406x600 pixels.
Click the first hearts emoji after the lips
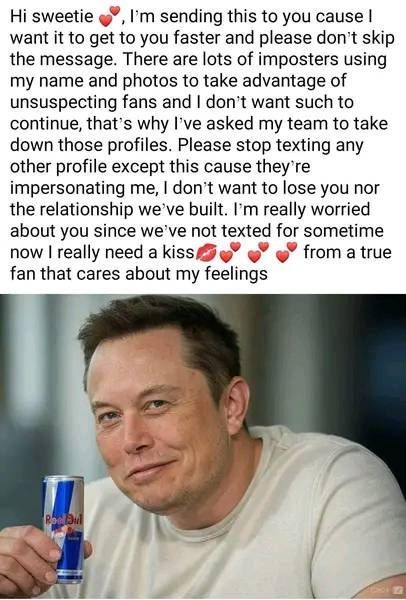point(230,253)
